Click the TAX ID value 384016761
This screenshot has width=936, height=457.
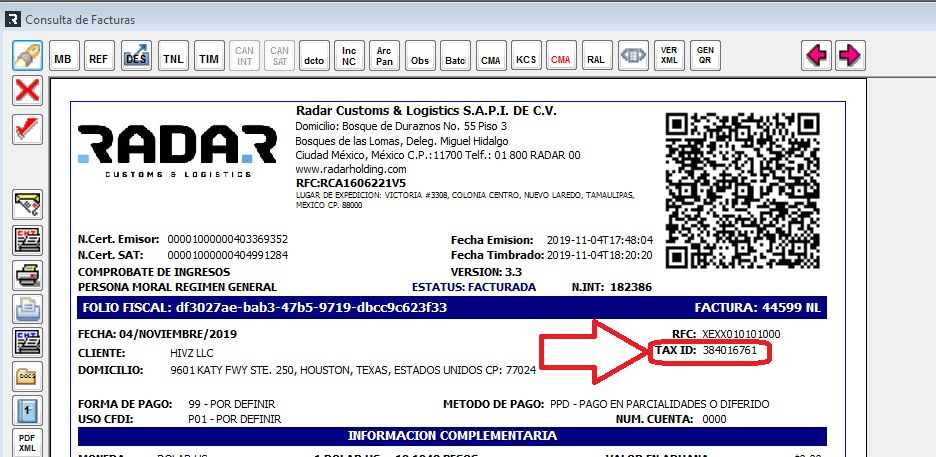pos(729,350)
